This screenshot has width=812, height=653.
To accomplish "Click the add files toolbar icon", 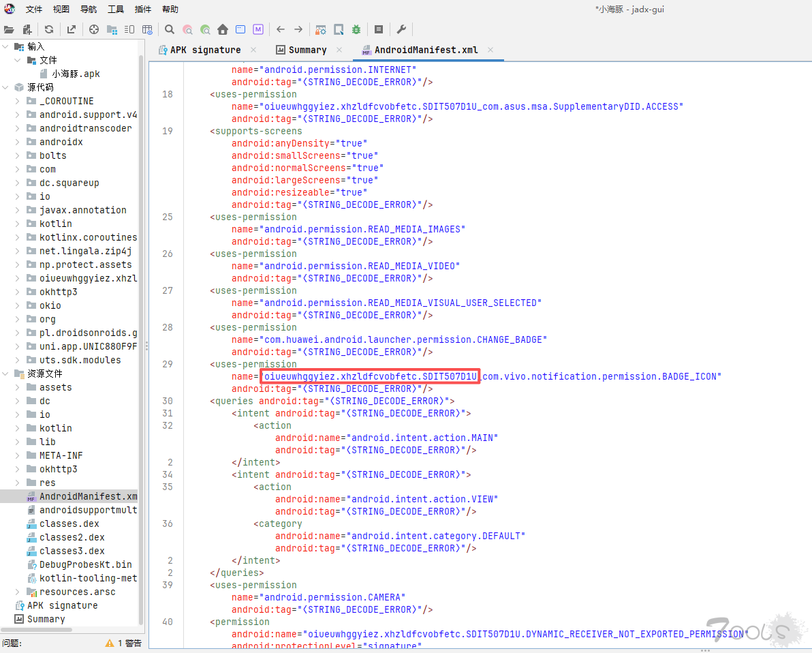I will tap(27, 29).
